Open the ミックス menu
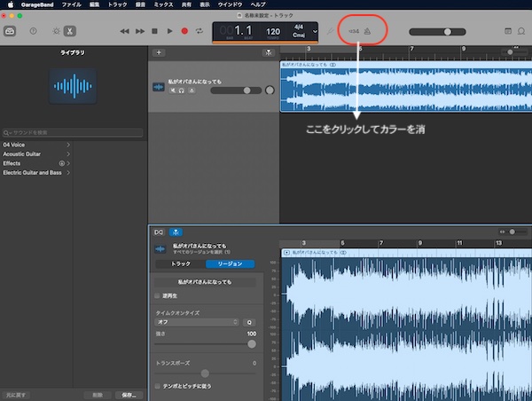532x401 pixels. coord(163,4)
